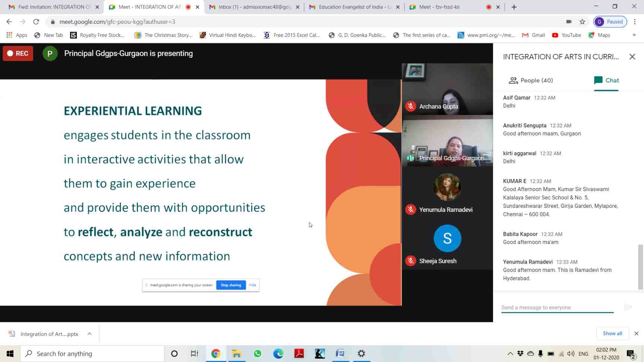
Task: Click Yenumula Ramadevi profile picture
Action: [x=447, y=187]
